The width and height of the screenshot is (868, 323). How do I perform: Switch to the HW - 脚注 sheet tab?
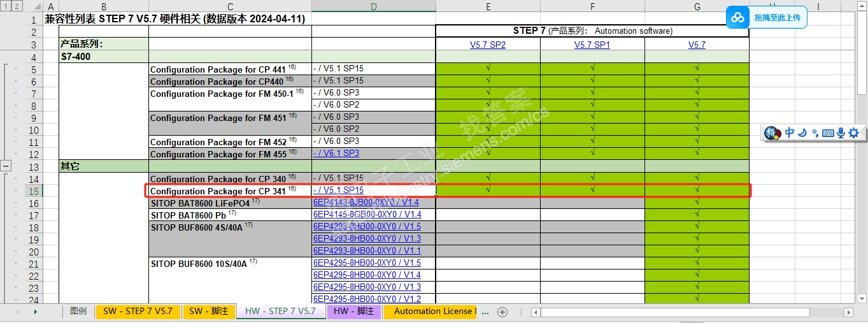pos(353,312)
